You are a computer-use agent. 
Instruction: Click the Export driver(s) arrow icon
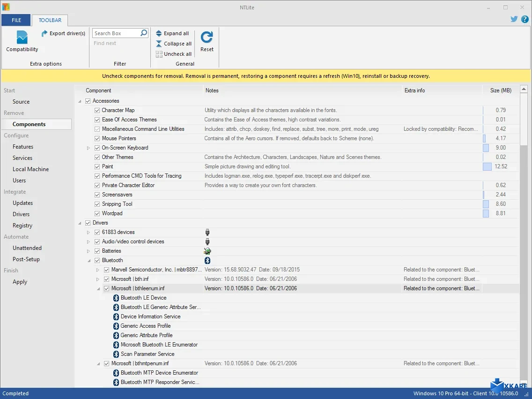coord(44,33)
